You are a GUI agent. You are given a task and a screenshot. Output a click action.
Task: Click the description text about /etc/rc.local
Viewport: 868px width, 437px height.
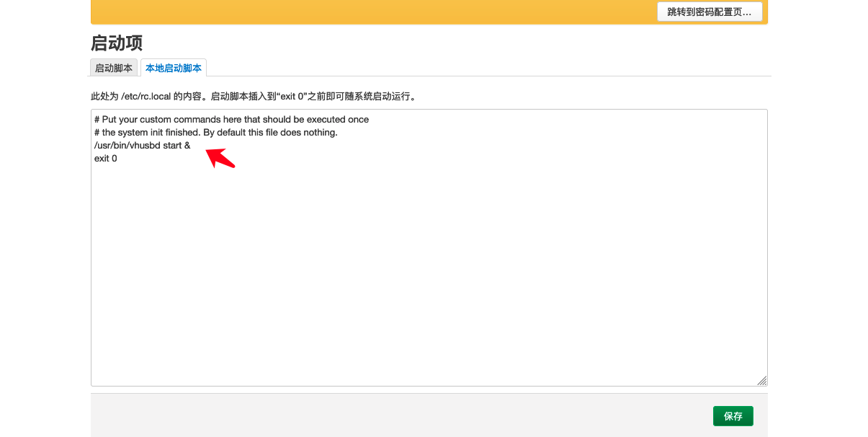pyautogui.click(x=254, y=96)
